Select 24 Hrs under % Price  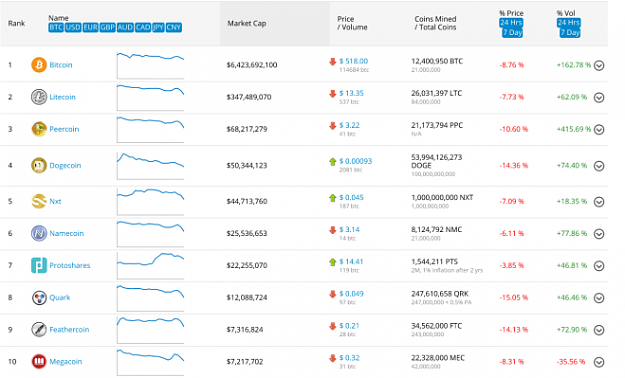pyautogui.click(x=511, y=23)
